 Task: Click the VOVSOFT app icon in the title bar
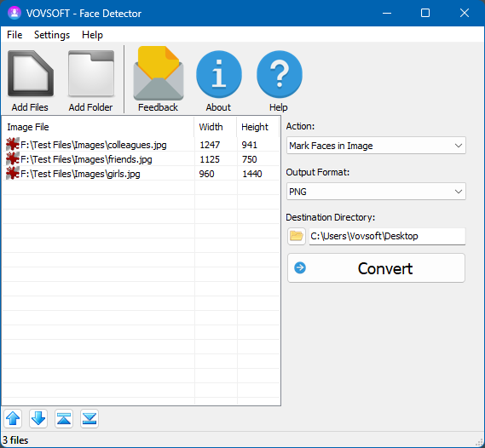(x=14, y=13)
